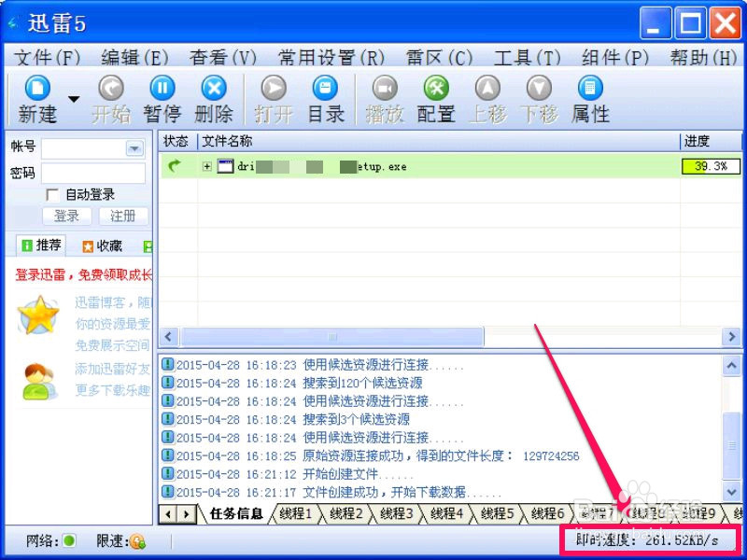Open the 工具(T) menu
Screen dimensions: 747x560
pos(527,58)
